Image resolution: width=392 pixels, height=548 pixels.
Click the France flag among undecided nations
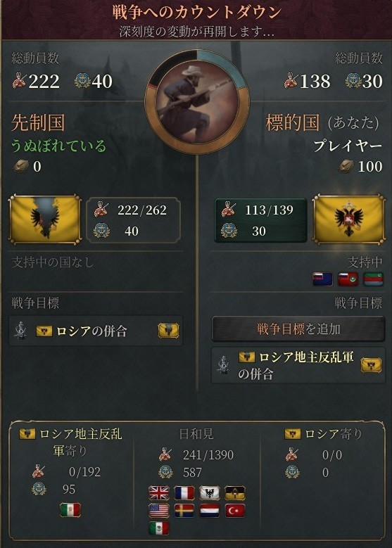tap(184, 493)
